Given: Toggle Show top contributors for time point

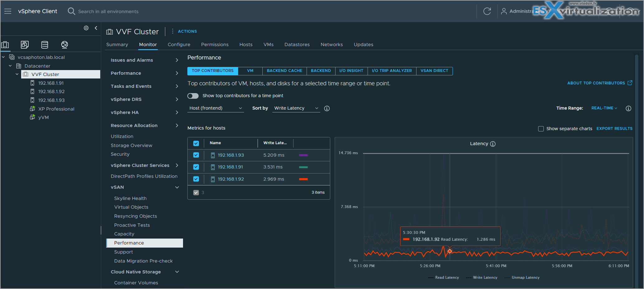Looking at the screenshot, I should (x=193, y=96).
